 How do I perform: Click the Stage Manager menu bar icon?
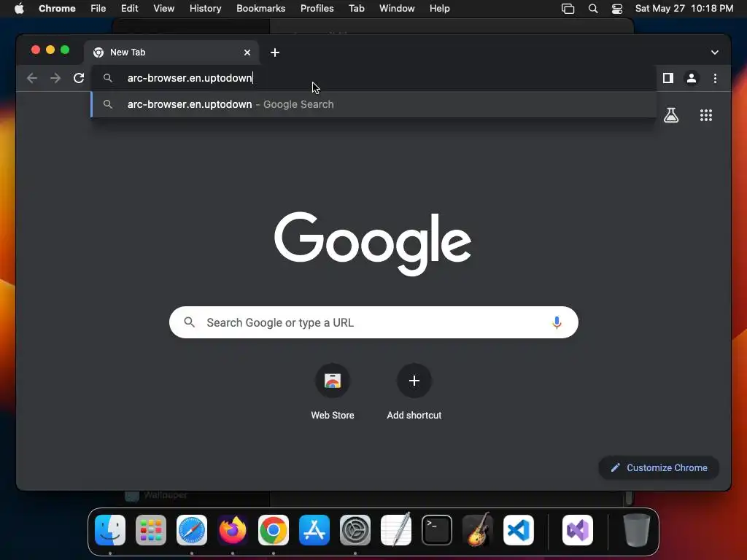pos(568,9)
